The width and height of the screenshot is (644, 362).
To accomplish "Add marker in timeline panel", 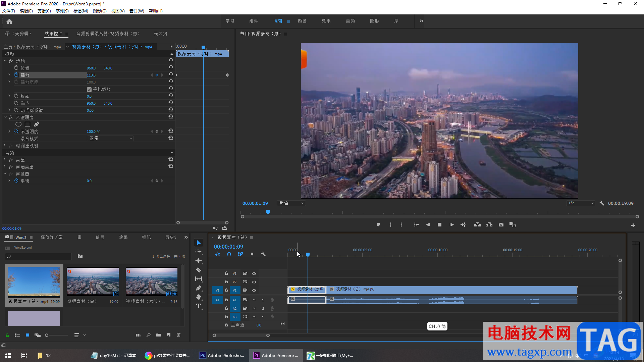I will (x=252, y=254).
